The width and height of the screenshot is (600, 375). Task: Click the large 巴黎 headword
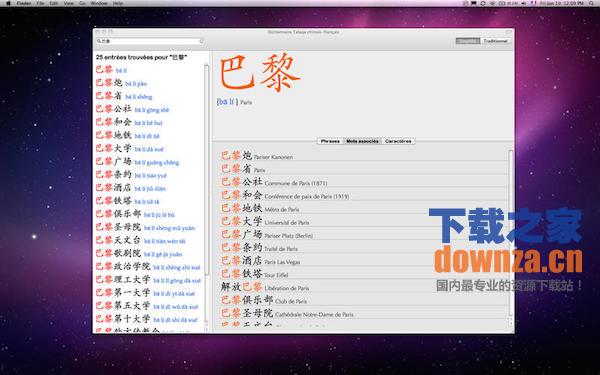pyautogui.click(x=259, y=73)
